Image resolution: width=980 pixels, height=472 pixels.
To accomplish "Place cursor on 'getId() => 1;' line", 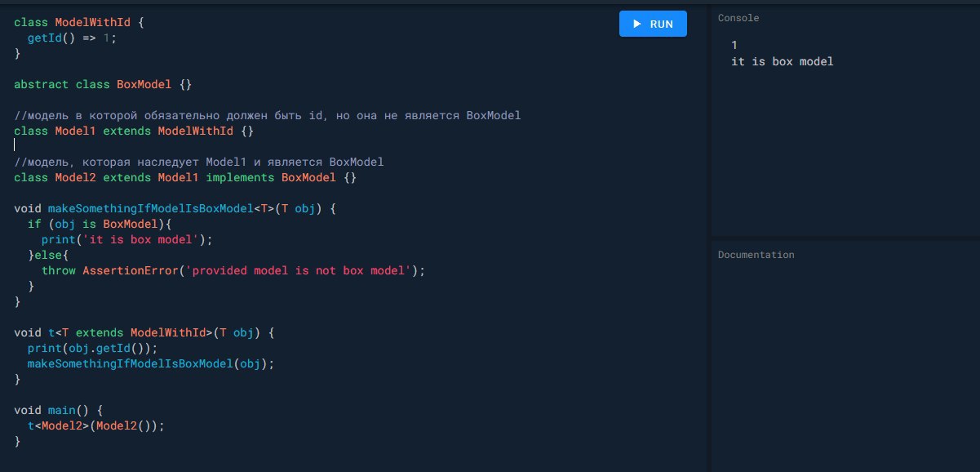I will coord(72,38).
